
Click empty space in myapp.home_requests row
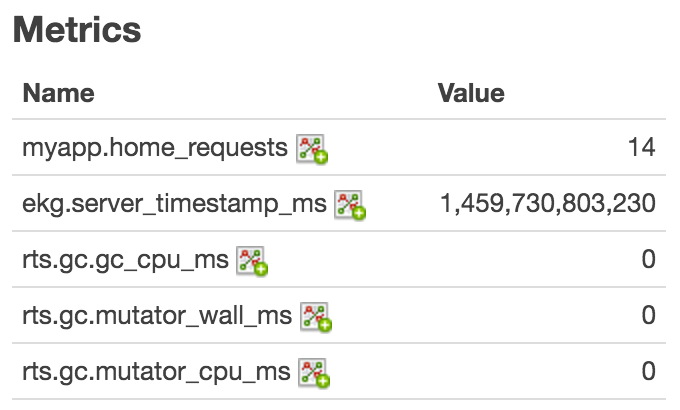470,148
